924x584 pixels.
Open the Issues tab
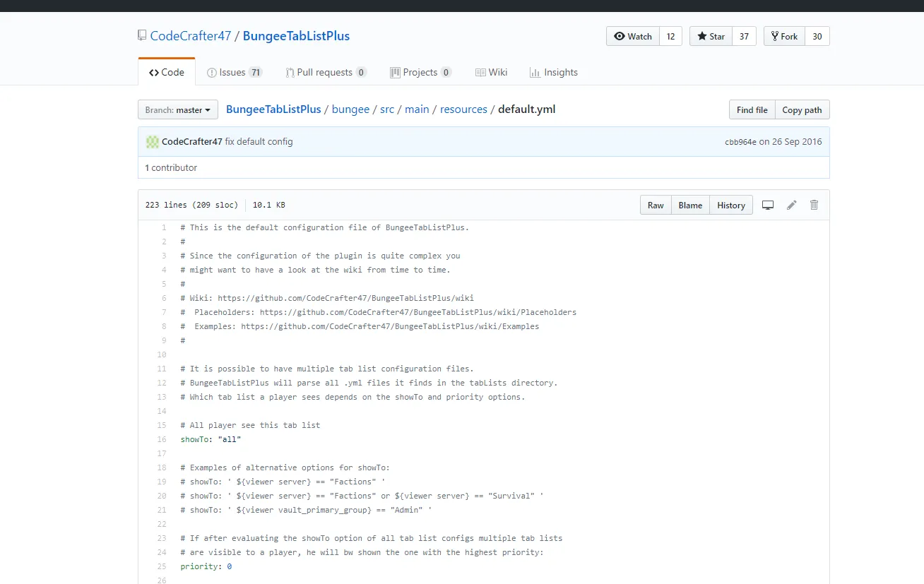pos(235,72)
